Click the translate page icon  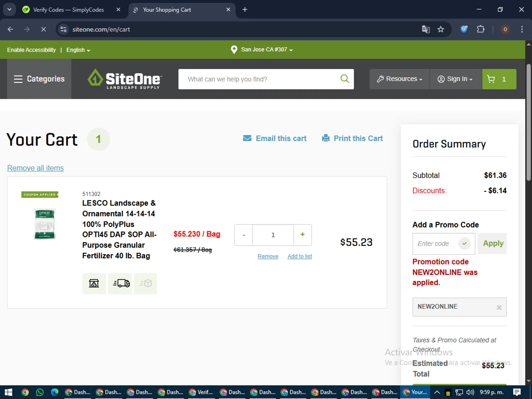click(x=426, y=29)
